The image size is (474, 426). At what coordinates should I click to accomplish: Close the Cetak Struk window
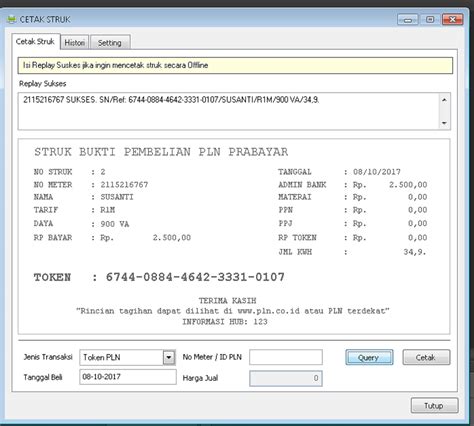click(452, 20)
